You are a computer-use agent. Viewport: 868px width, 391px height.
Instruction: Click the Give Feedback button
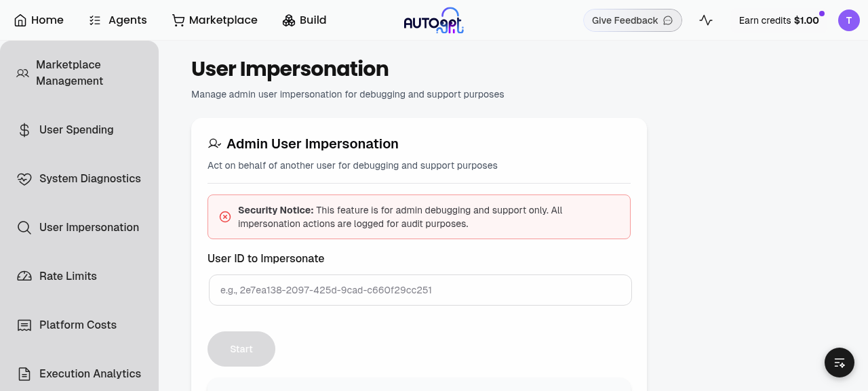tap(633, 20)
